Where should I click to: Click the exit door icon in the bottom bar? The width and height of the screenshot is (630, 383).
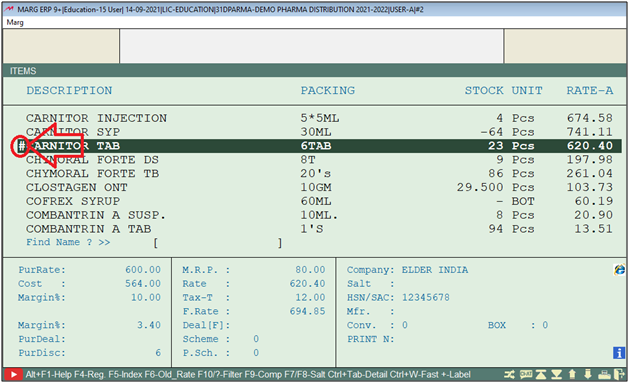tap(620, 375)
